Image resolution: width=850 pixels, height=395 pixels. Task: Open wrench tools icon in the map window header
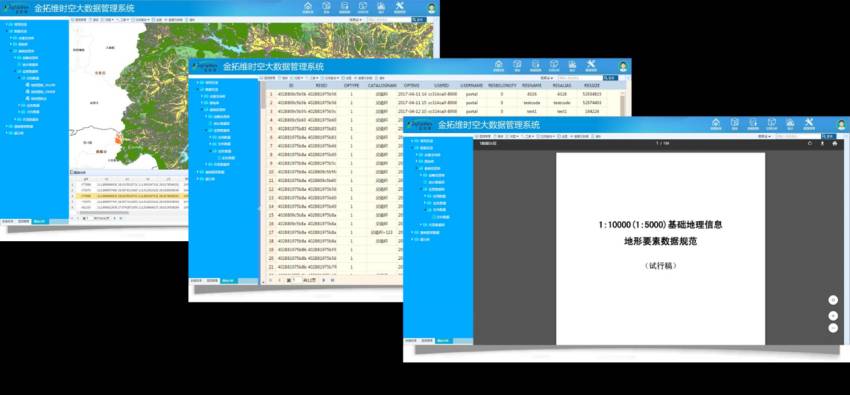tap(400, 7)
